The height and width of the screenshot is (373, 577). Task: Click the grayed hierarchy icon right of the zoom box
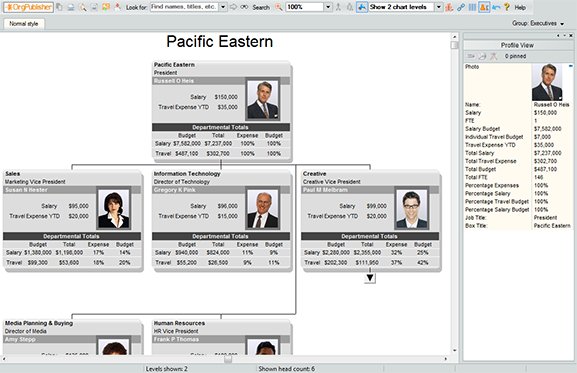coord(338,7)
